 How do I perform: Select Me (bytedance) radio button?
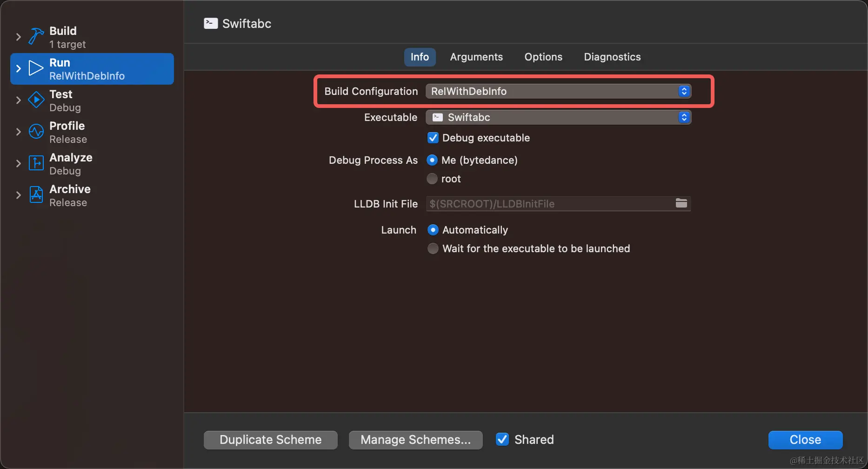[x=432, y=160]
